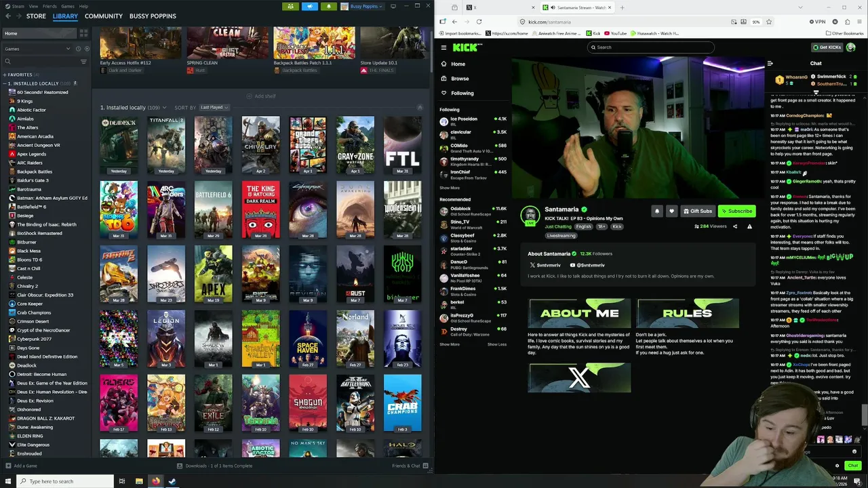Open the Bussy Poppins account dropdown
868x488 pixels.
(362, 6)
